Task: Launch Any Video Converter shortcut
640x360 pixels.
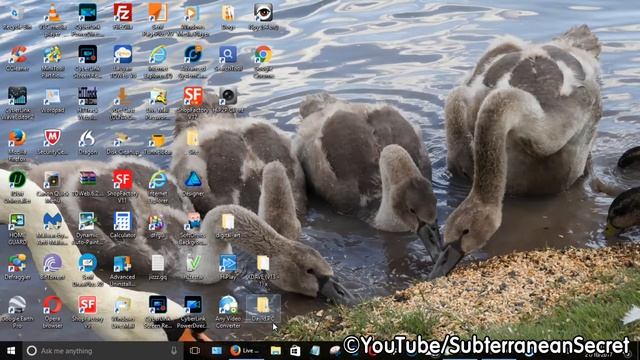Action: point(228,311)
